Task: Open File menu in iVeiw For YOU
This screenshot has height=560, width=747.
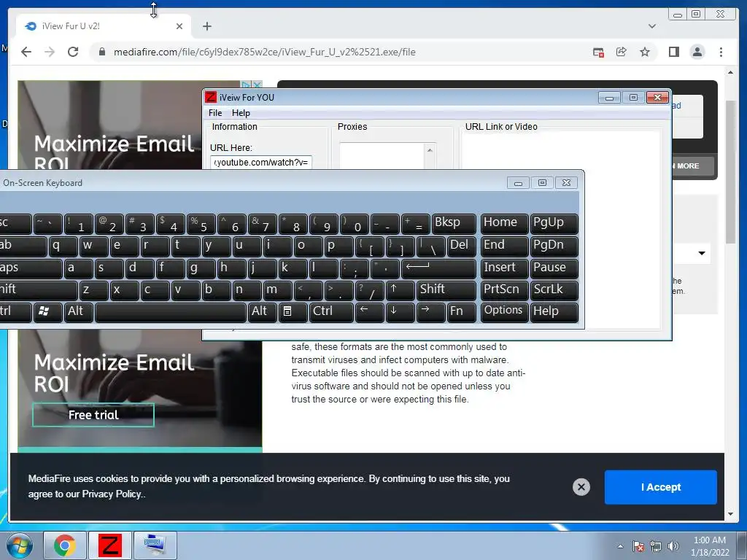Action: click(215, 113)
